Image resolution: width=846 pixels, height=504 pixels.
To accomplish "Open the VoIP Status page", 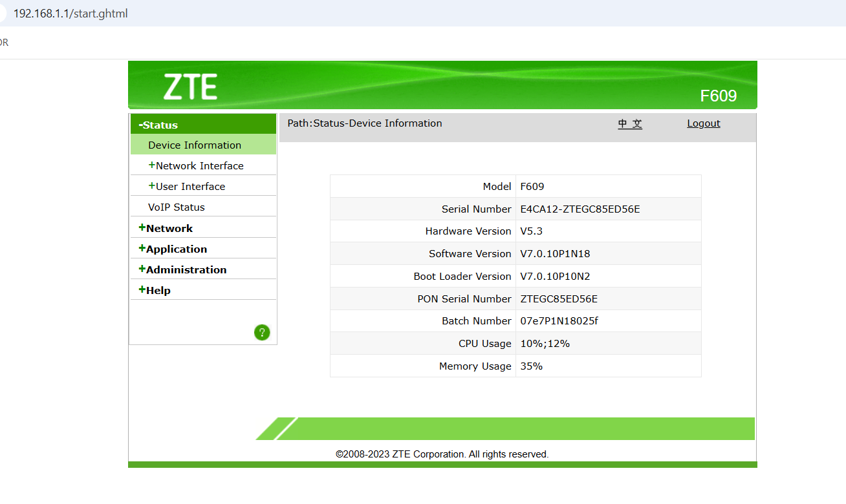I will 176,207.
